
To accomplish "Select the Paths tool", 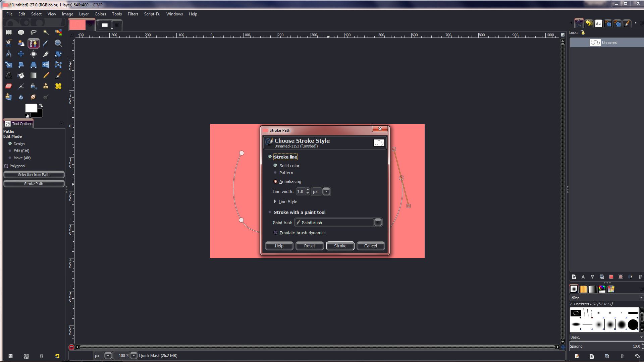I will click(x=34, y=43).
